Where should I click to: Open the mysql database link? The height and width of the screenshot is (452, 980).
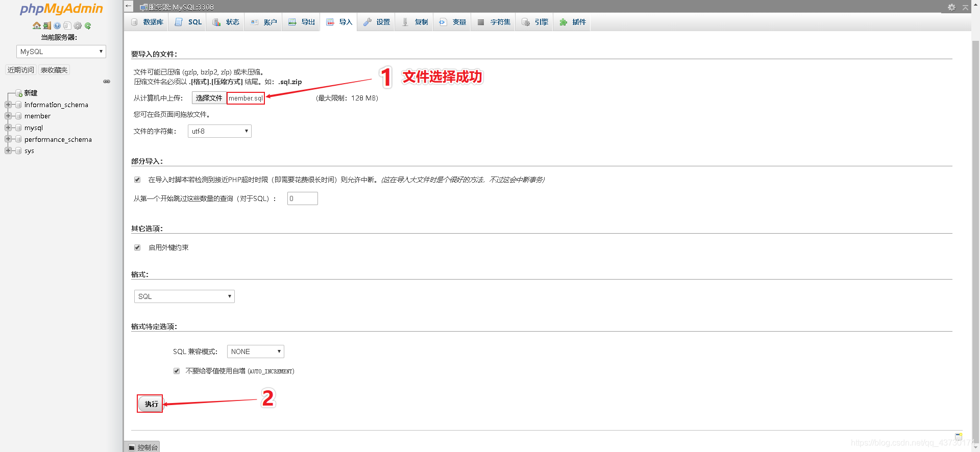point(34,128)
